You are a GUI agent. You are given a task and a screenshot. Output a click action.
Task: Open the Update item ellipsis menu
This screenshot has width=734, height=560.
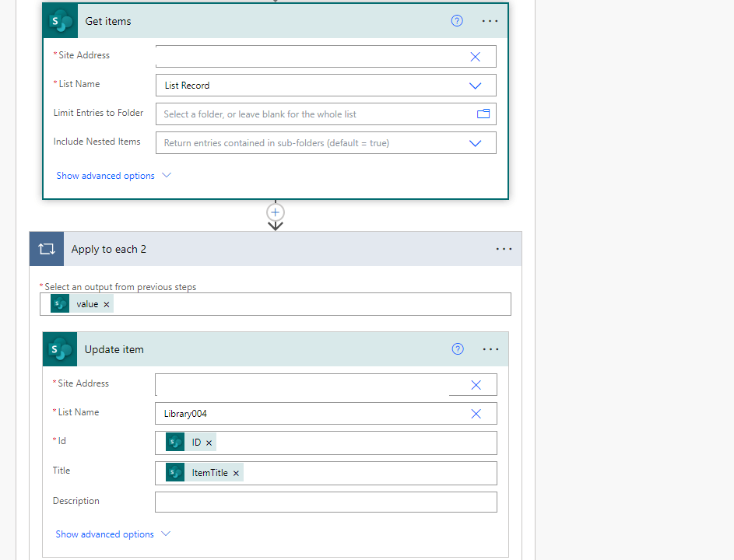[x=490, y=349]
